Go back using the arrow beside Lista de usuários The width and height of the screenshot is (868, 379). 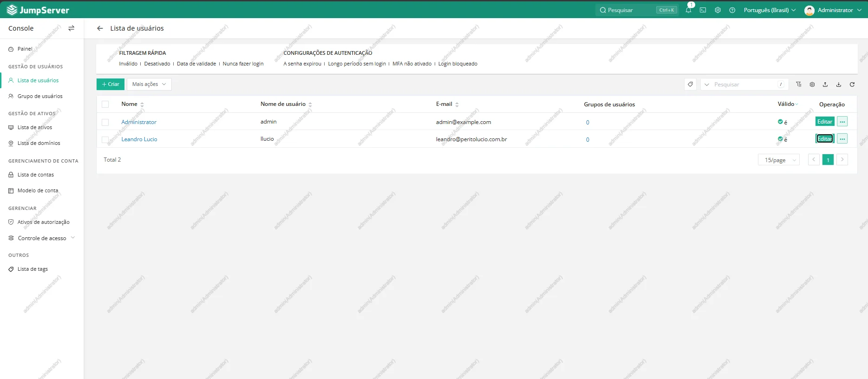(100, 28)
